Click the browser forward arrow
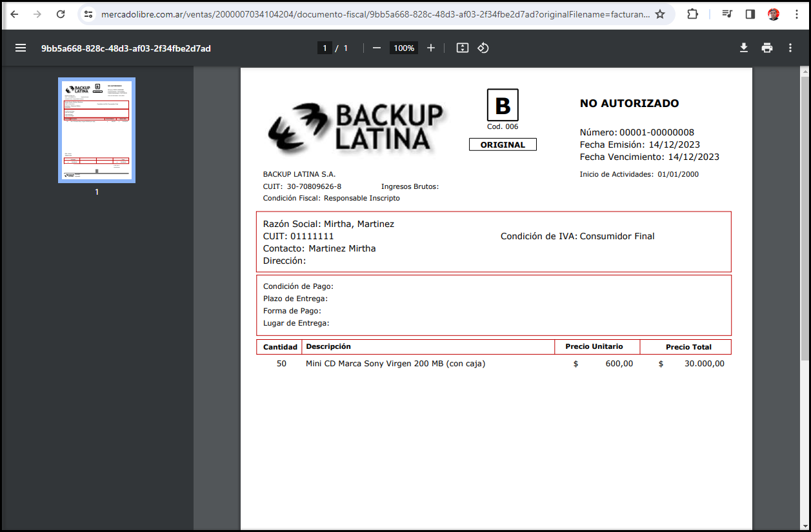The height and width of the screenshot is (532, 811). click(x=37, y=14)
